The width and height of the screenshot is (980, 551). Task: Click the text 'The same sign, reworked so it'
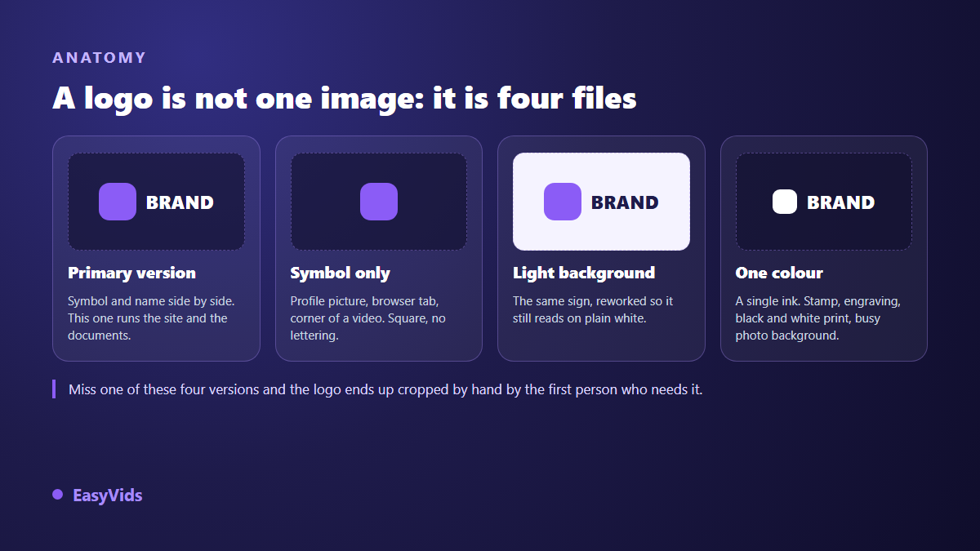(x=593, y=301)
